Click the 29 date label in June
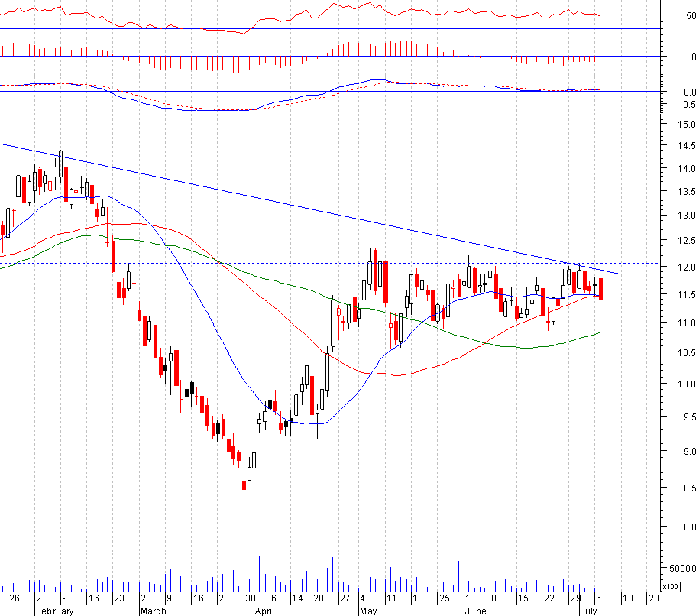The height and width of the screenshot is (616, 699). 575,598
